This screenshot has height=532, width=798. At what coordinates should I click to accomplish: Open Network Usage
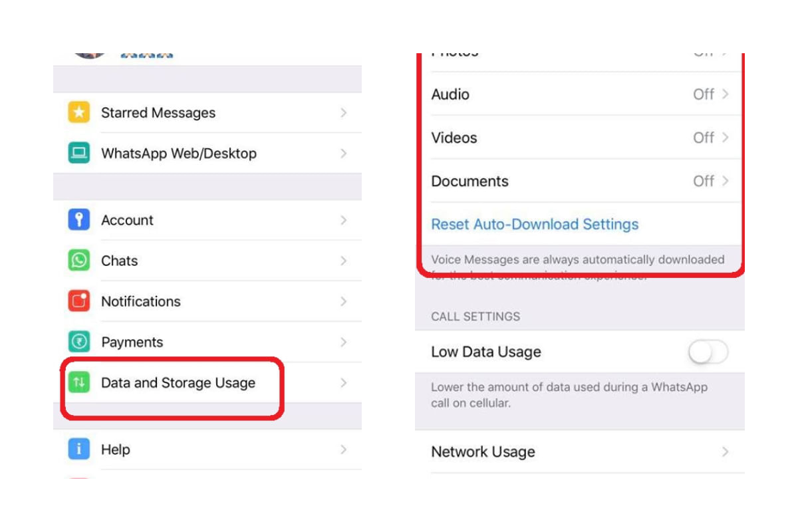[x=579, y=452]
